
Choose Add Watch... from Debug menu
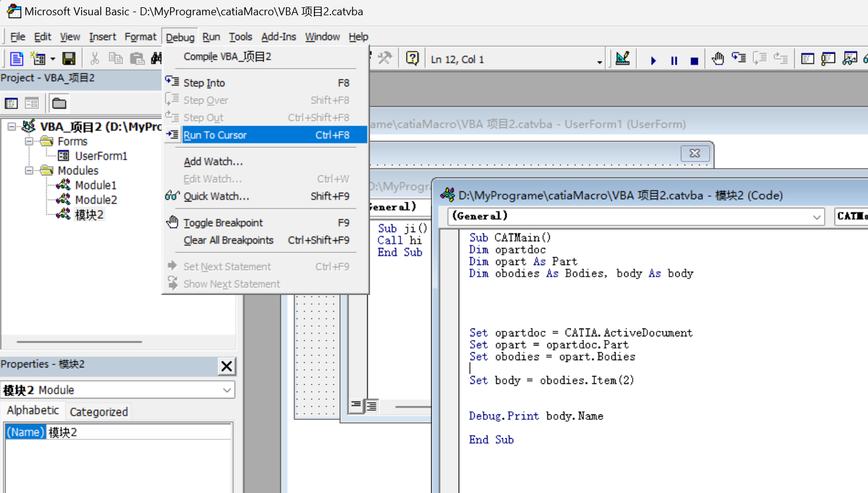(x=265, y=161)
